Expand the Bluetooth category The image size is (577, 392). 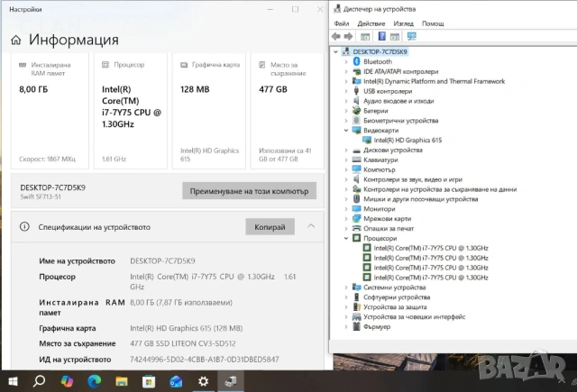coord(346,62)
